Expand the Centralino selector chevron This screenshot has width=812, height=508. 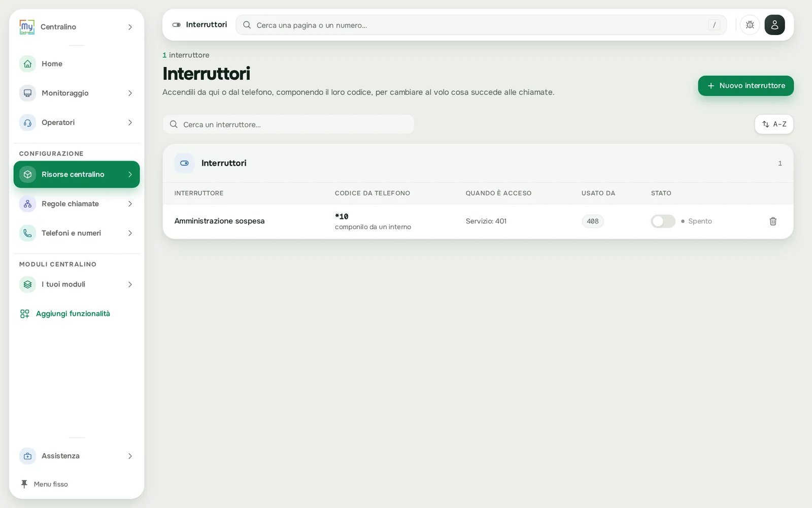coord(130,27)
